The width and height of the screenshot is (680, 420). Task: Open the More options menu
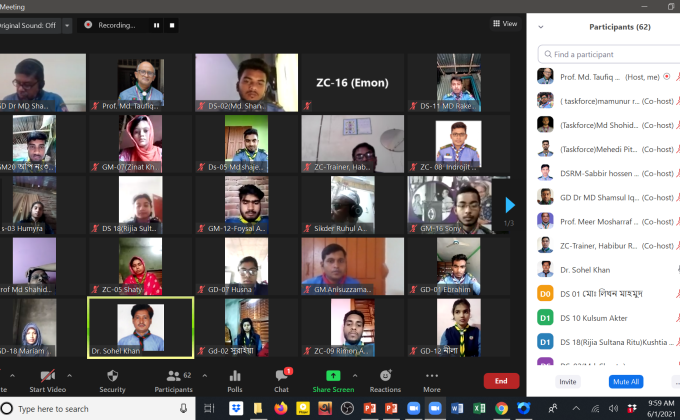tap(431, 378)
